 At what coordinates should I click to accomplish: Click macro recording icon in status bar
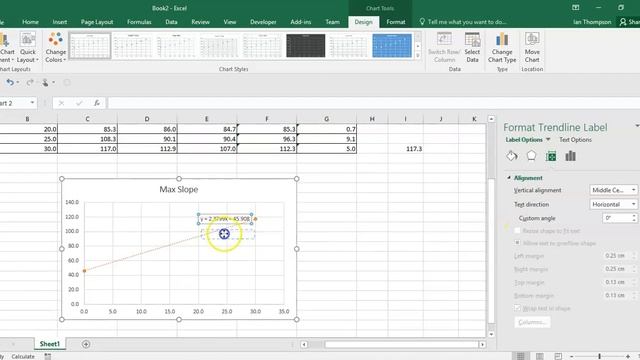[x=48, y=356]
